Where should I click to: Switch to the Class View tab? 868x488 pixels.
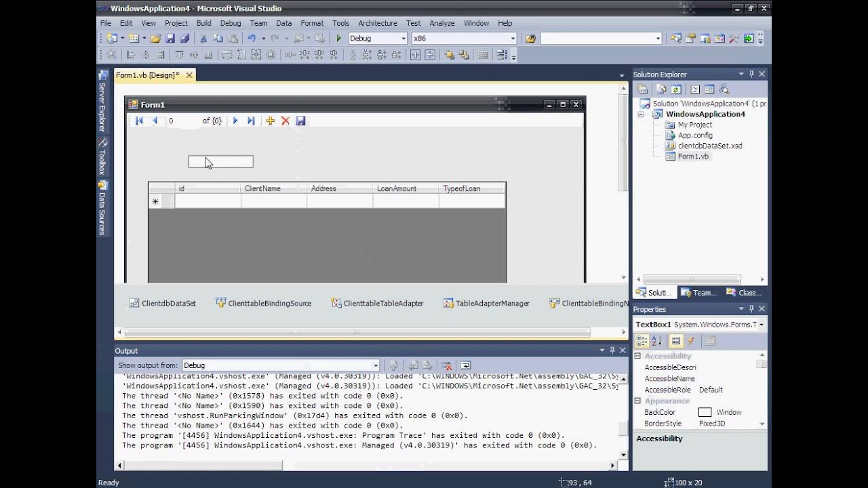click(x=744, y=293)
